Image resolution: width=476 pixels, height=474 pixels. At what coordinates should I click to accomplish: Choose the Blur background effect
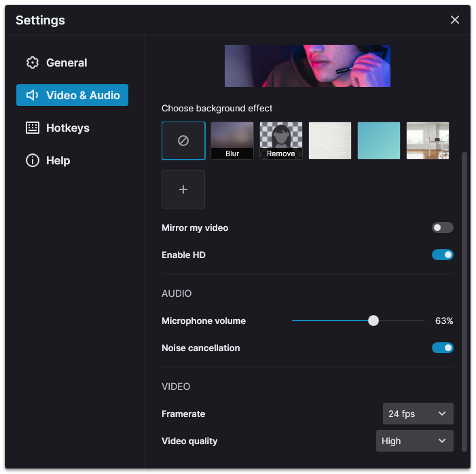coord(232,141)
